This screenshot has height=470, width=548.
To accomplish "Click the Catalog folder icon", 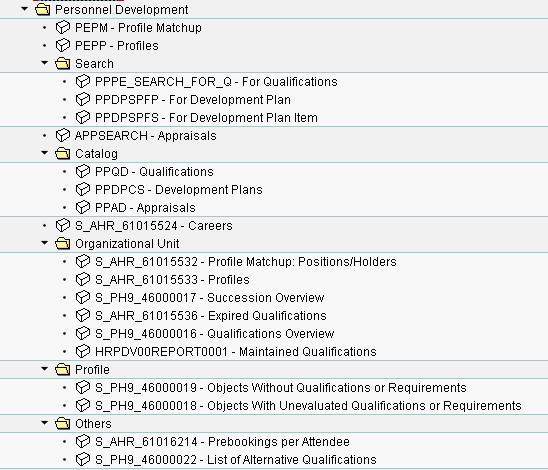I will click(x=63, y=153).
